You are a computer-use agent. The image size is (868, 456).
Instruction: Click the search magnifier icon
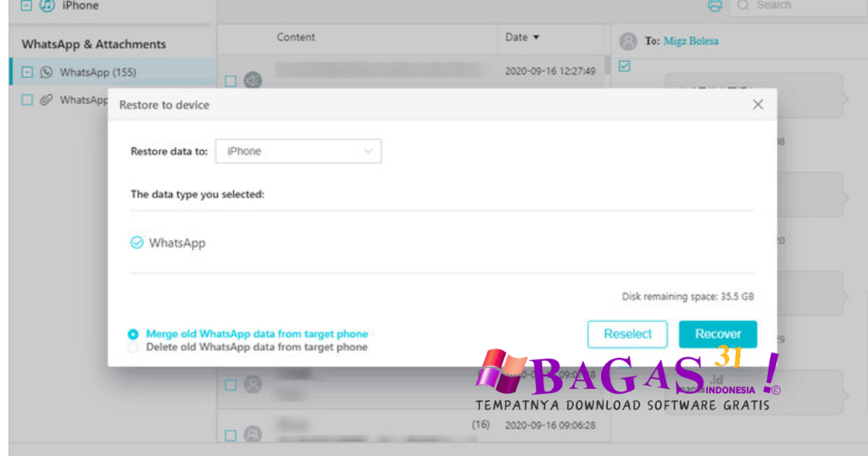[743, 6]
